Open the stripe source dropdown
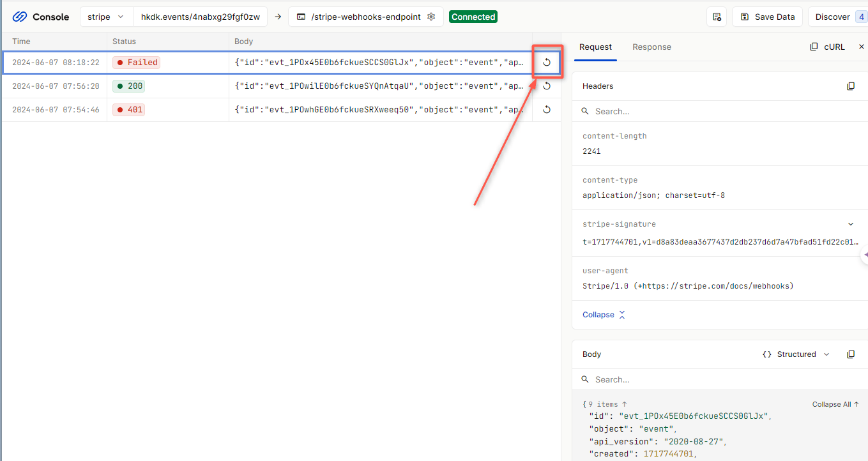 click(x=106, y=17)
